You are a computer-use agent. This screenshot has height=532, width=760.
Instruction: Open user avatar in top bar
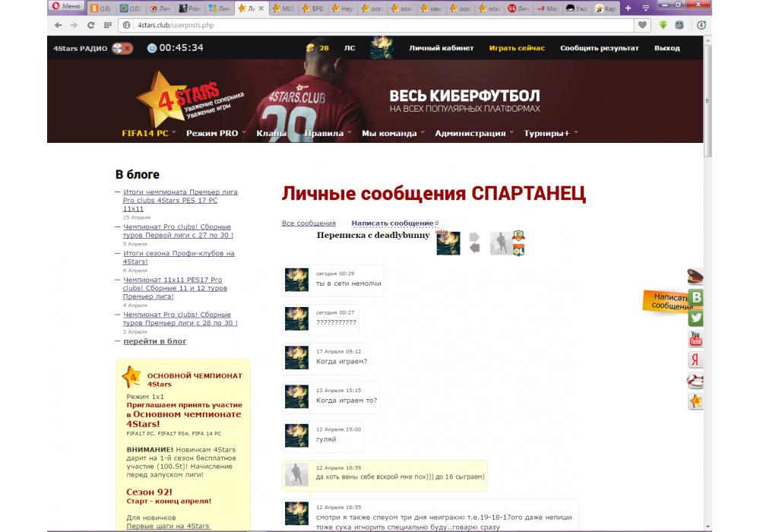tap(382, 47)
